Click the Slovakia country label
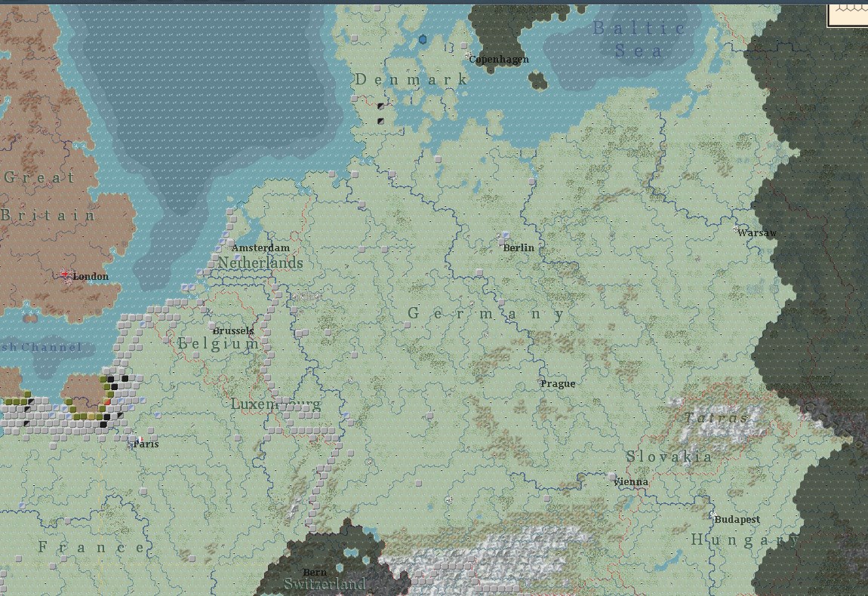Viewport: 868px width, 596px height. pos(669,456)
